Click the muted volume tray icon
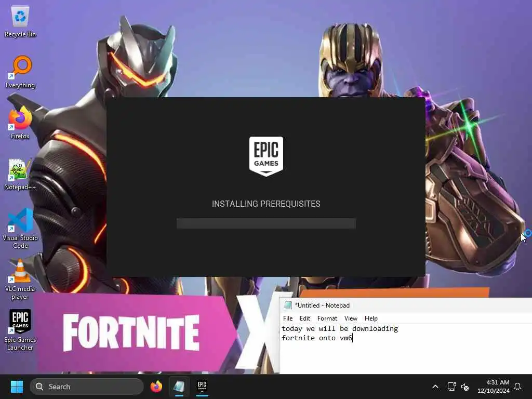Screen dimensions: 532x399 click(x=465, y=387)
